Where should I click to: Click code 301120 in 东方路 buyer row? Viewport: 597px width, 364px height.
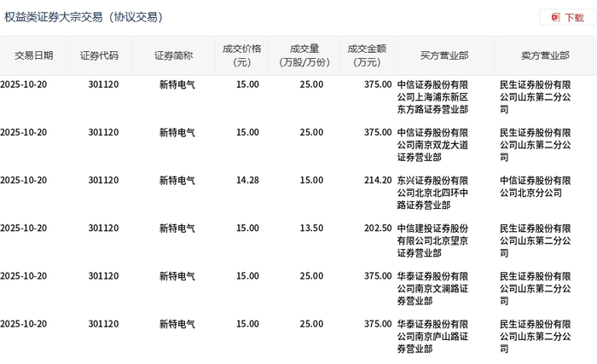tap(103, 84)
